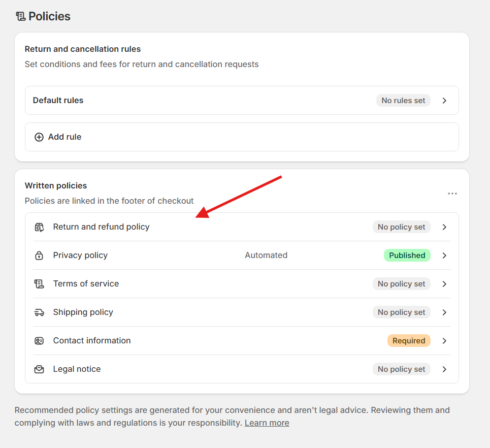
Task: Click the Written policies heading
Action: pyautogui.click(x=56, y=185)
